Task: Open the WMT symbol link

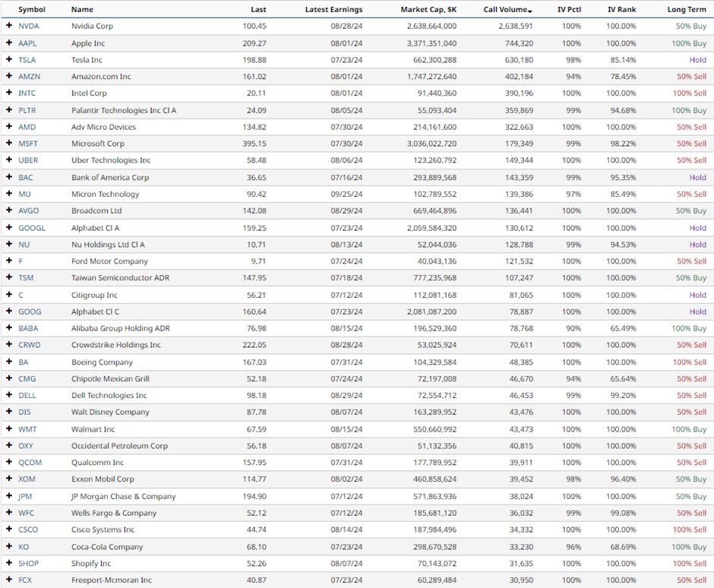Action: click(x=27, y=429)
